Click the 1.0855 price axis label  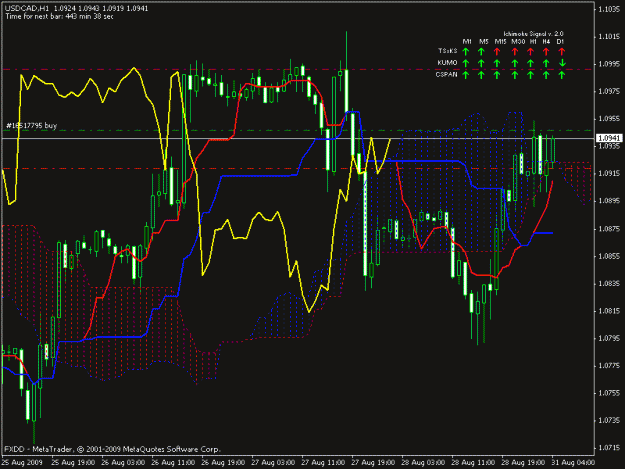coord(609,256)
